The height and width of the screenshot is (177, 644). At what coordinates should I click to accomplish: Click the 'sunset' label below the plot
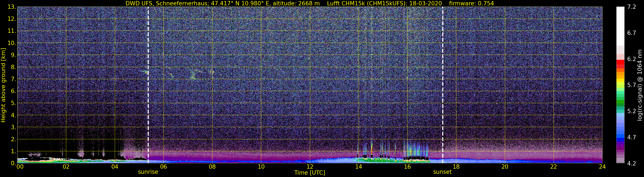pyautogui.click(x=442, y=172)
